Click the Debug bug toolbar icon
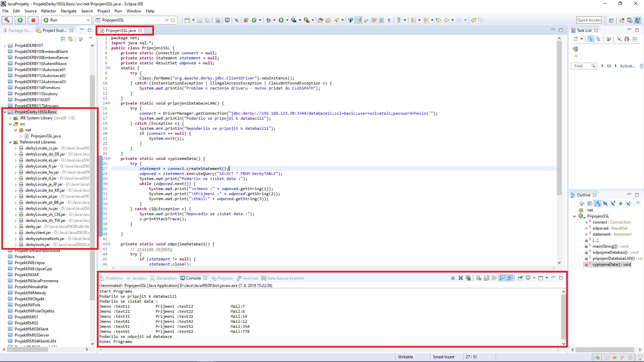This screenshot has height=362, width=644. point(269,20)
